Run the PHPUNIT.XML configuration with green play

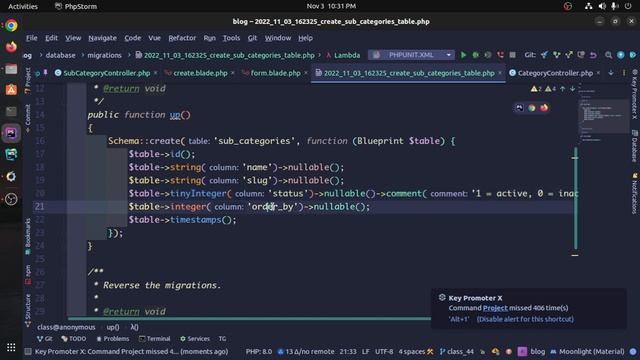click(x=463, y=55)
